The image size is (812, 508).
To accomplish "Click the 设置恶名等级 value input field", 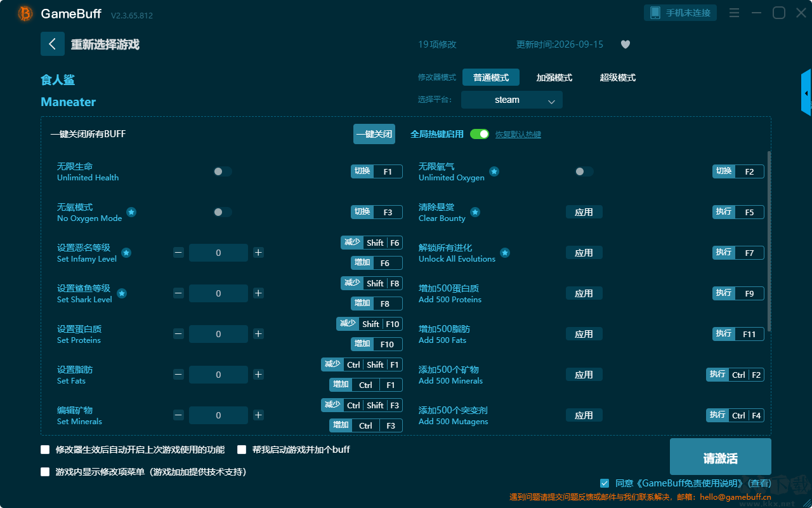I will 218,253.
